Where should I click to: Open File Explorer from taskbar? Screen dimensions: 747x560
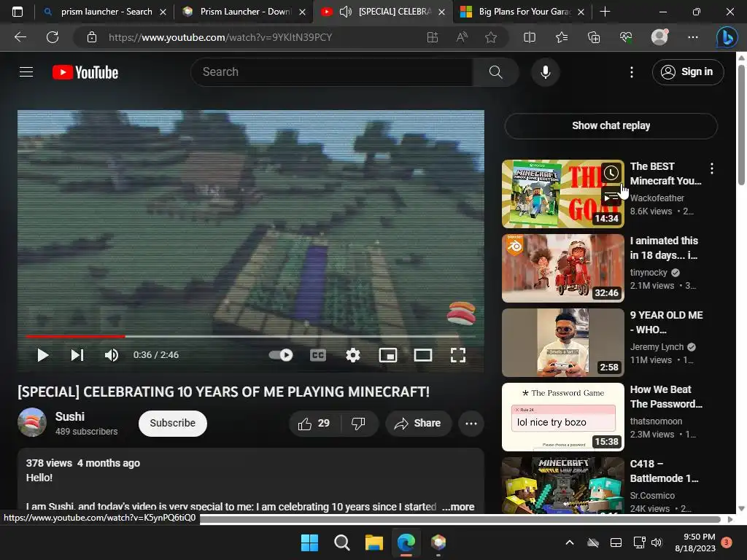374,542
